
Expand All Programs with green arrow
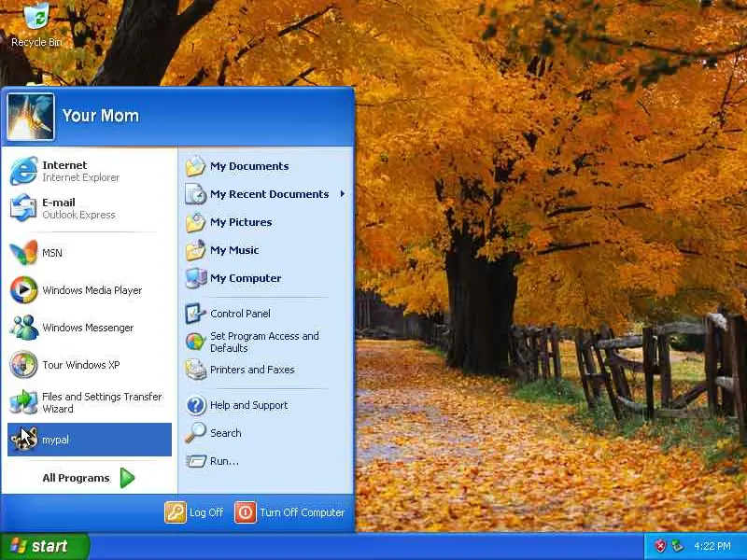pos(127,478)
